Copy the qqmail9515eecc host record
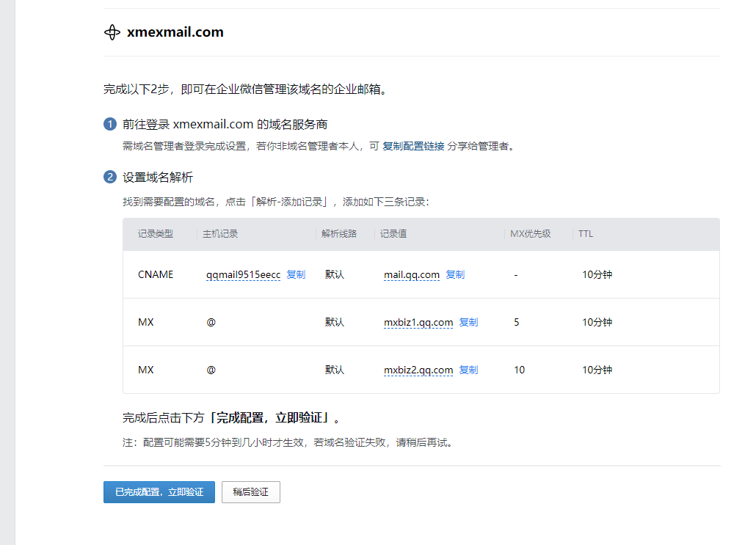This screenshot has height=545, width=756. 296,274
